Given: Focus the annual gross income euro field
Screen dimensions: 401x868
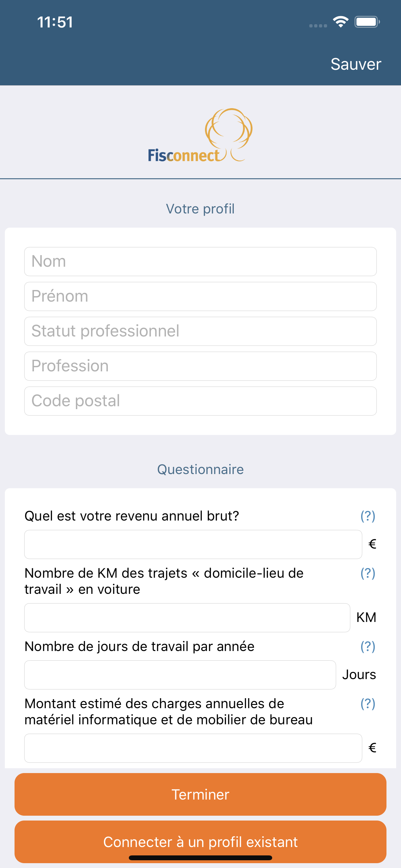Looking at the screenshot, I should pyautogui.click(x=193, y=544).
